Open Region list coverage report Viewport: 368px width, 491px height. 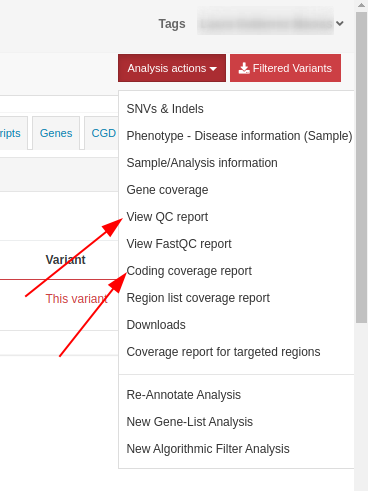198,298
